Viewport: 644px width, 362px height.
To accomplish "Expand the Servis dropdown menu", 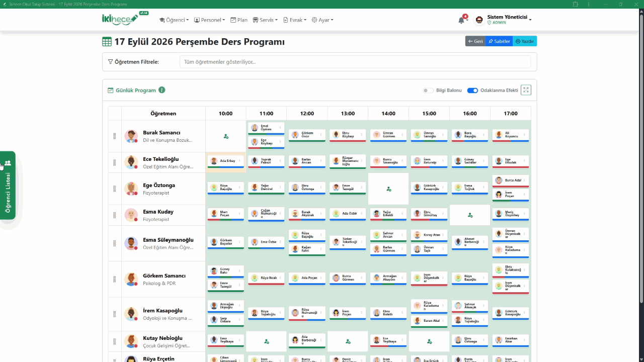I will point(265,20).
